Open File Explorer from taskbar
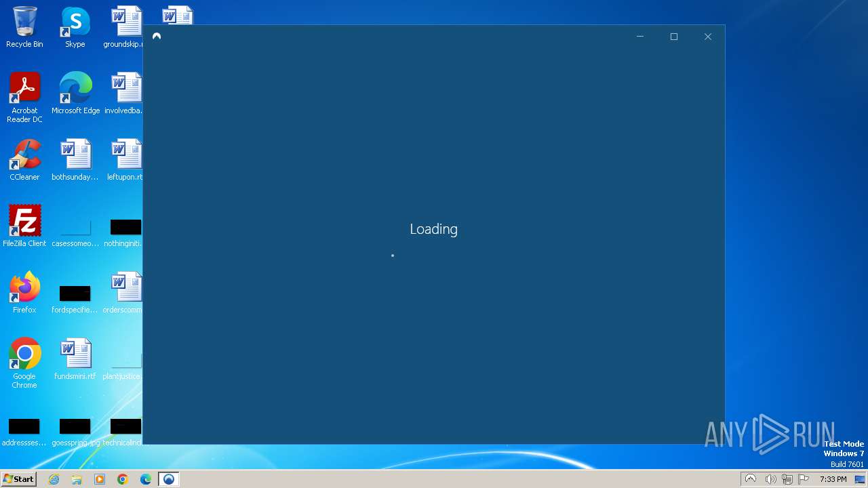The height and width of the screenshot is (488, 868). point(77,479)
